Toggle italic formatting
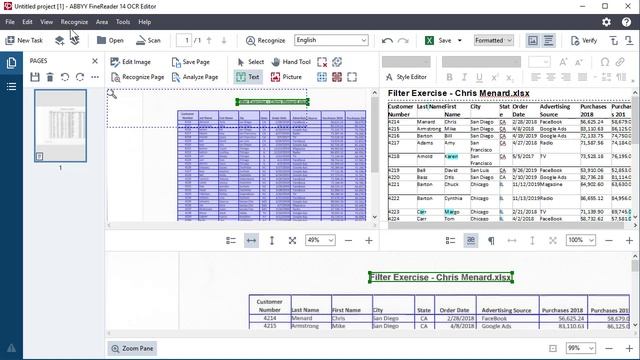Viewport: 640px width, 360px height. click(x=464, y=77)
